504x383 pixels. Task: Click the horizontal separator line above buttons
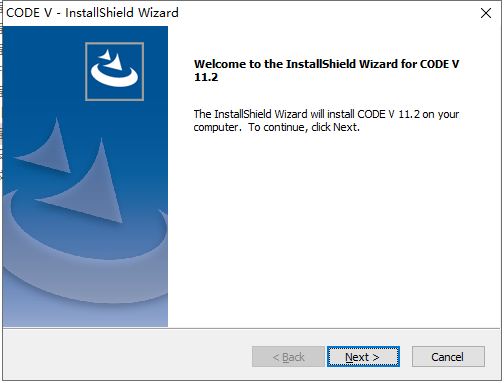click(252, 329)
